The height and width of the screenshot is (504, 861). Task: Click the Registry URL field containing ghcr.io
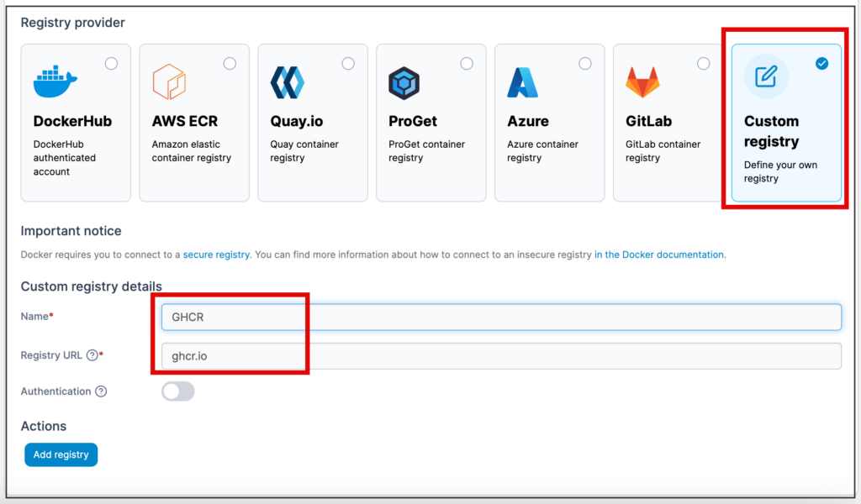pyautogui.click(x=501, y=356)
